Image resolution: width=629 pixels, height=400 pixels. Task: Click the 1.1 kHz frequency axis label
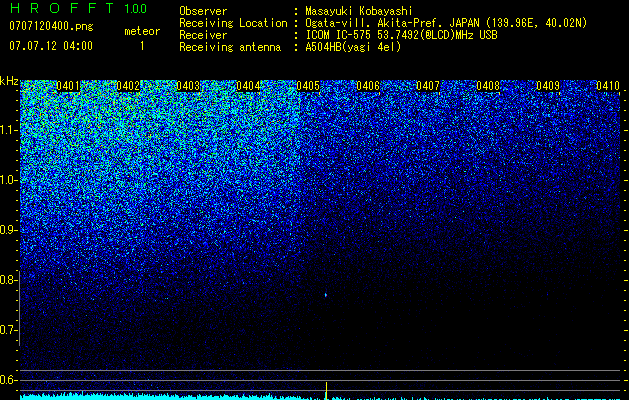(9, 130)
